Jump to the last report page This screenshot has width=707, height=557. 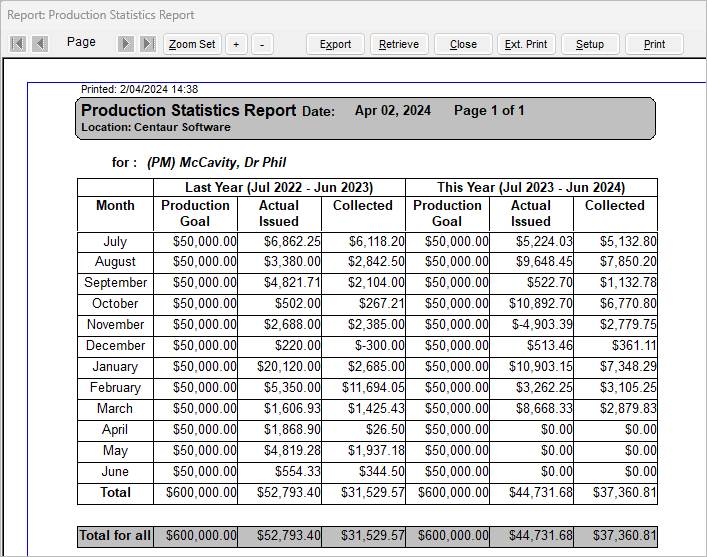[148, 44]
